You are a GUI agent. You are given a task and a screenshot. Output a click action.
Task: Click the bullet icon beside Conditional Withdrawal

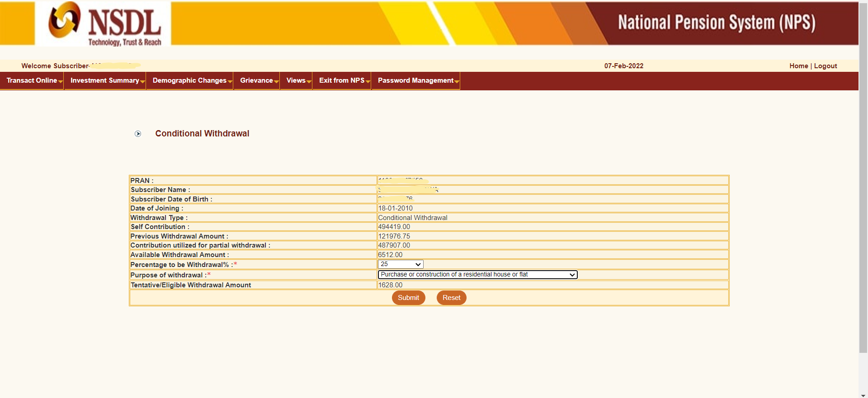tap(138, 134)
